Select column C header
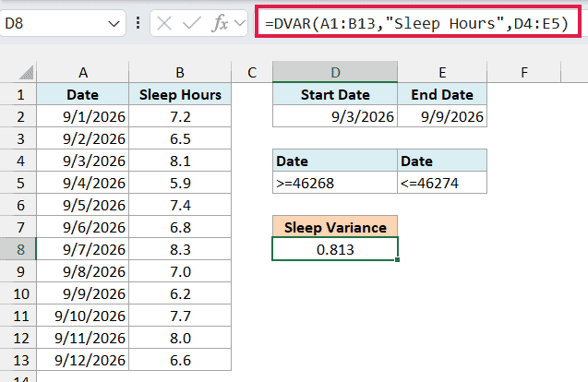 [x=252, y=72]
